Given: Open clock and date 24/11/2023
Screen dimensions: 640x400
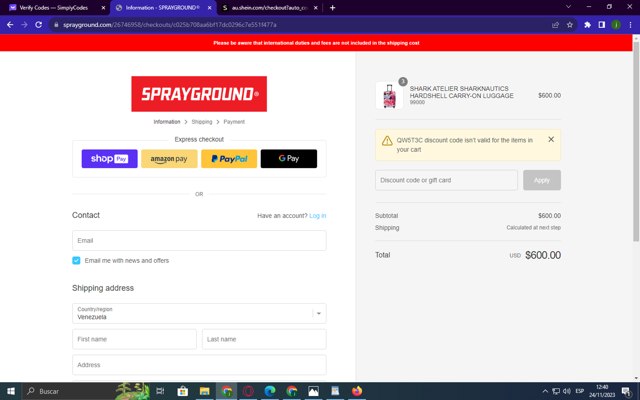Looking at the screenshot, I should [602, 391].
